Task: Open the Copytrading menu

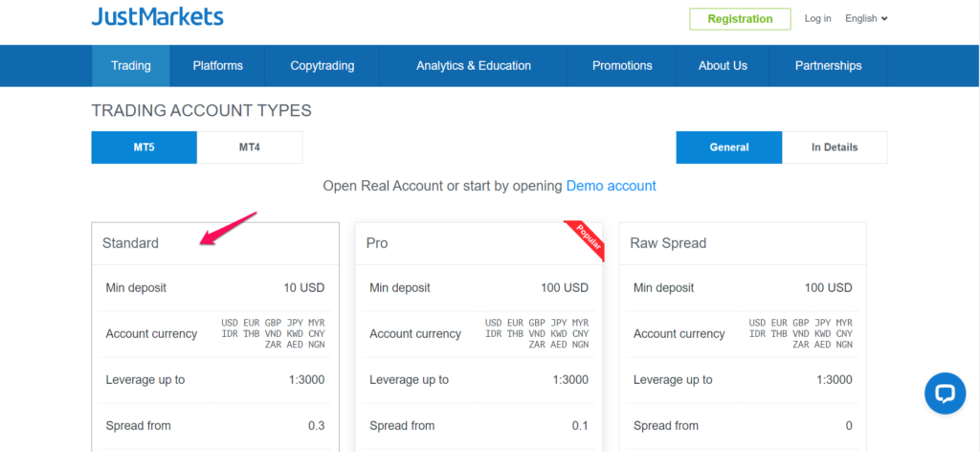Action: pos(322,66)
